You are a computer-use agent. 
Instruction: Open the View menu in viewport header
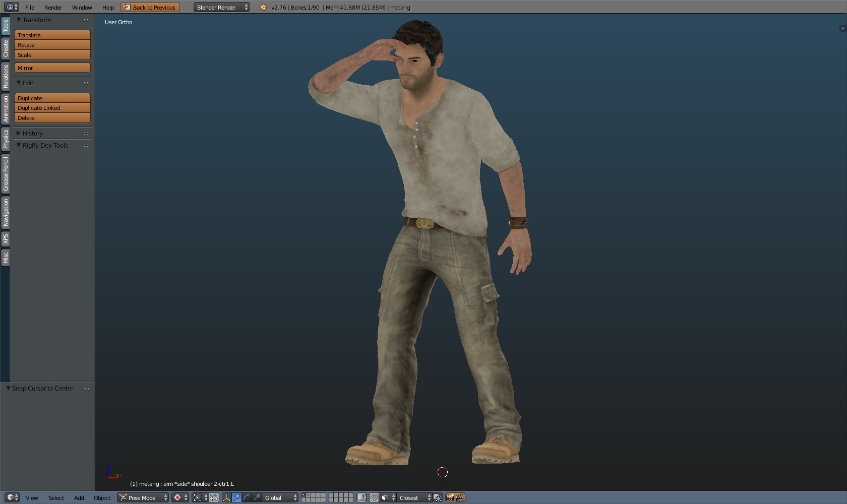(32, 497)
